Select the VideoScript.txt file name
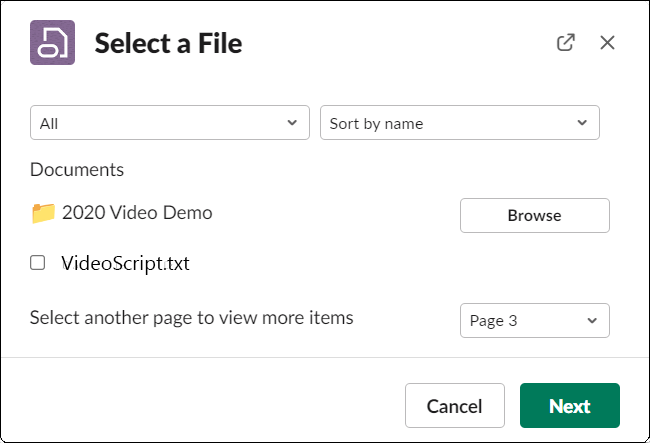This screenshot has width=650, height=443. 125,264
